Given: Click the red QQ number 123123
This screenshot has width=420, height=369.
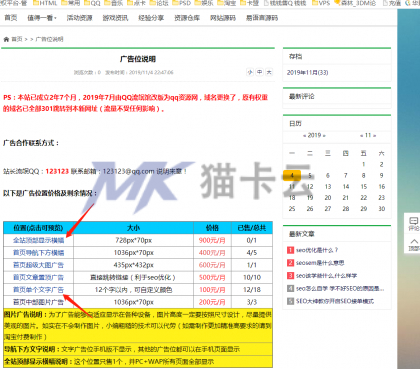Looking at the screenshot, I should coord(57,171).
